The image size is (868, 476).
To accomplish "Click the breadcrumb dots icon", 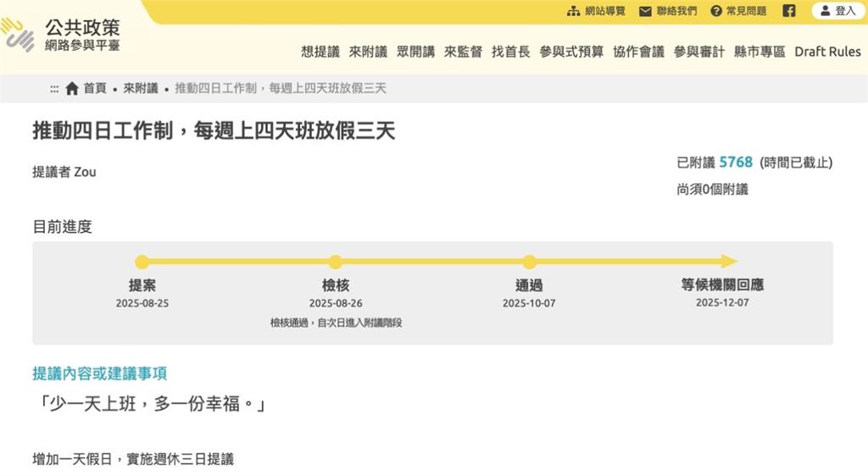I will coord(54,88).
